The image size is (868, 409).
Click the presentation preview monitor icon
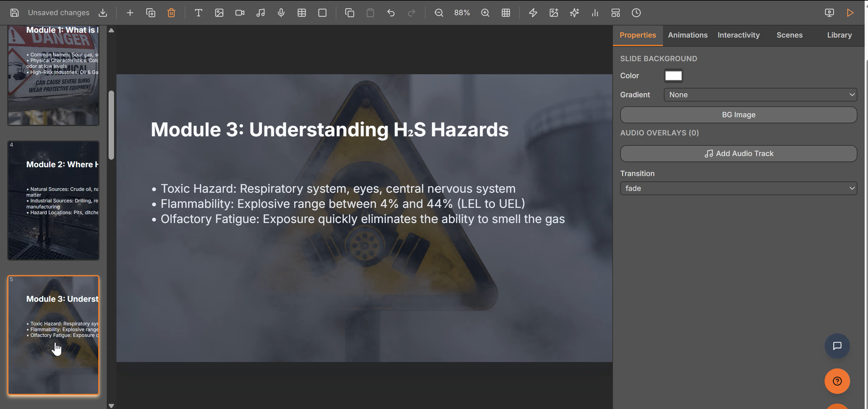point(829,13)
